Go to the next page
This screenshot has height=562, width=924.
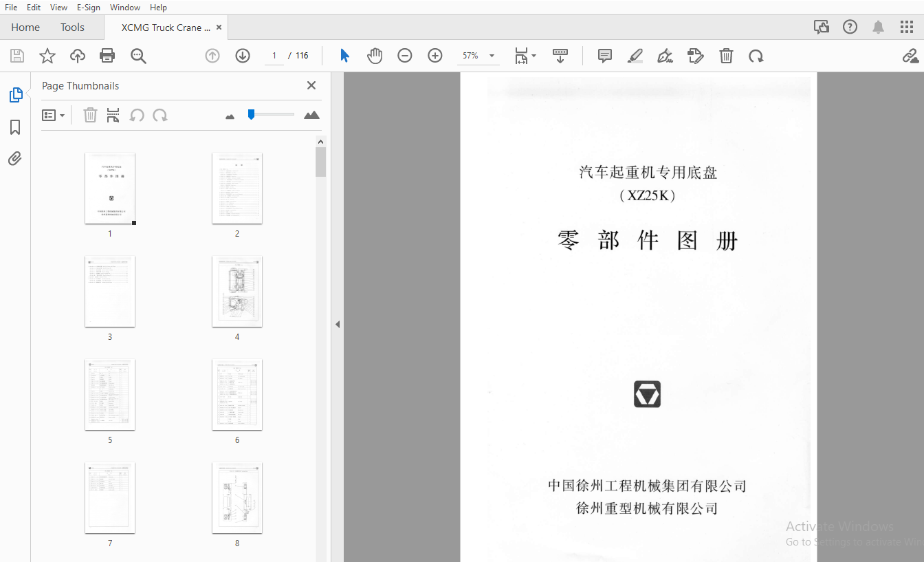tap(243, 56)
